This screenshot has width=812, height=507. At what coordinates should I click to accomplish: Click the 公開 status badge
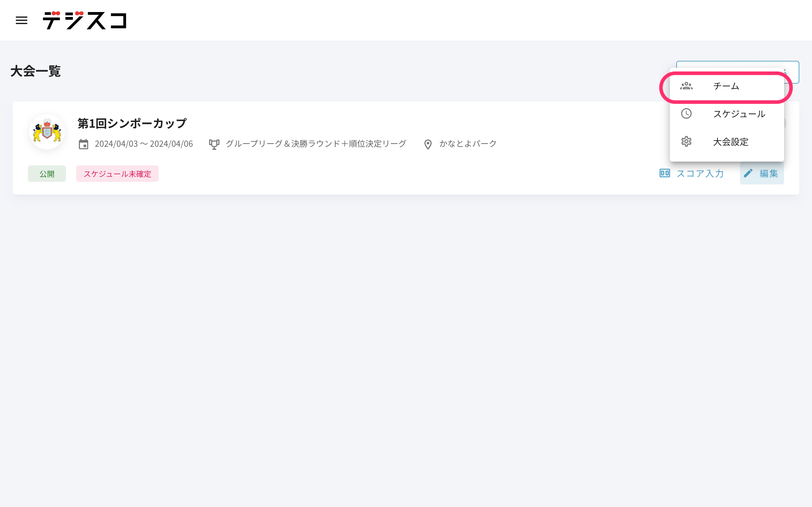(x=47, y=174)
